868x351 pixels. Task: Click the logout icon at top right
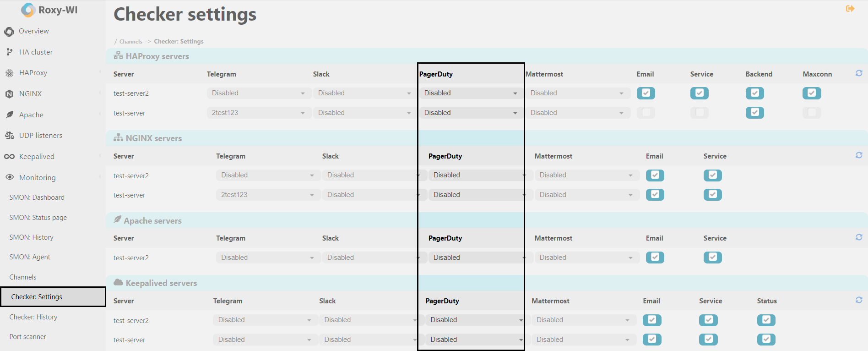(850, 8)
